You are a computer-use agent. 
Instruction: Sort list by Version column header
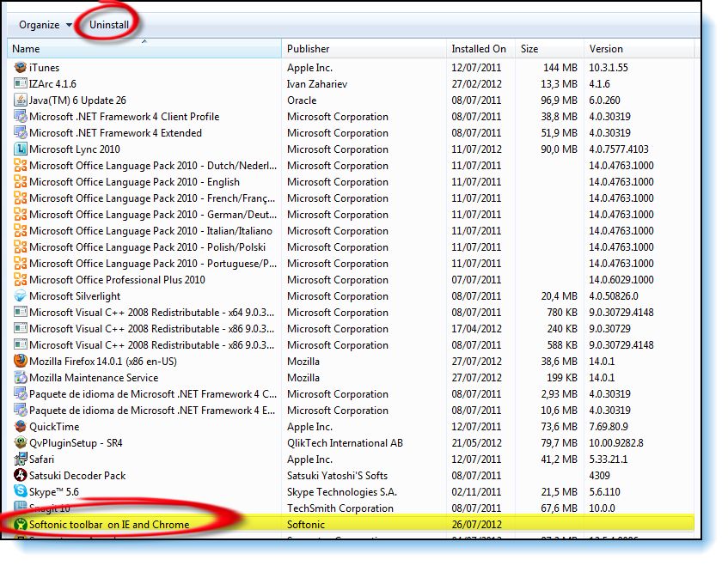pos(639,49)
